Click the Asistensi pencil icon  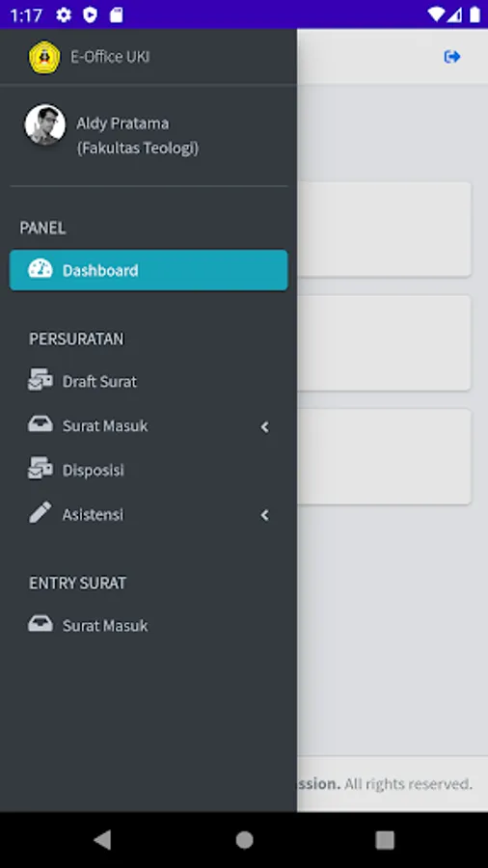pos(40,513)
